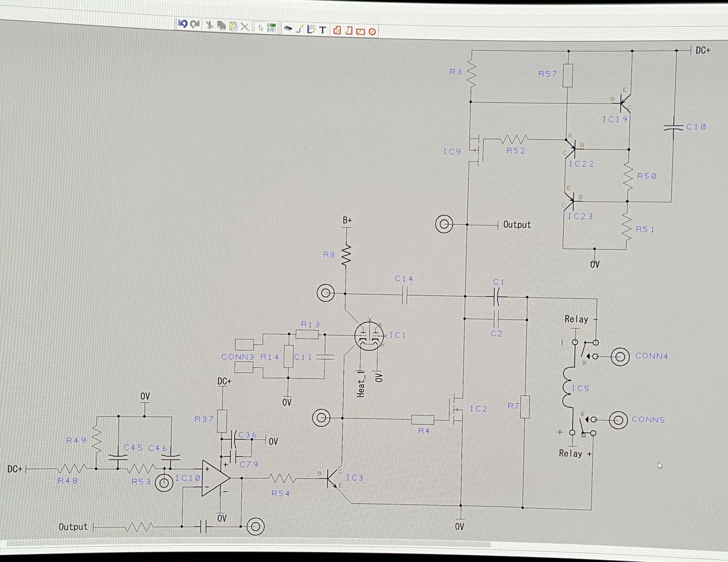Select the R48 resistor zigzag

point(72,469)
